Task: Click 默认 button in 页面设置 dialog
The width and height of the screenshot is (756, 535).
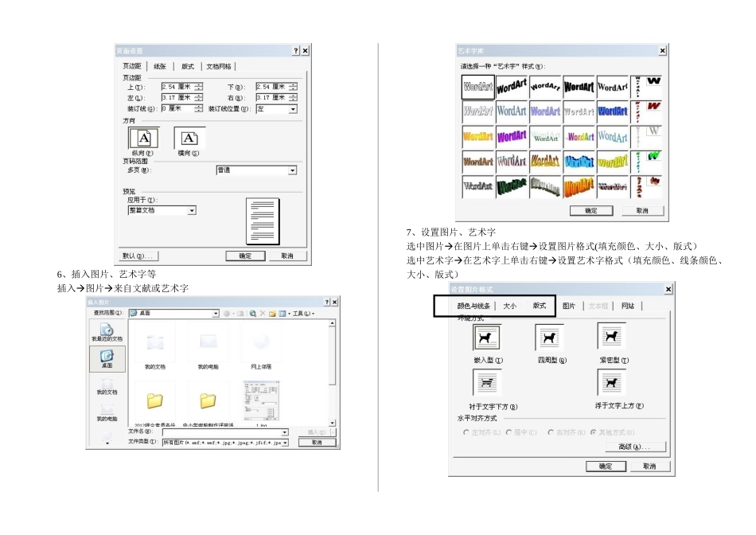Action: click(138, 256)
